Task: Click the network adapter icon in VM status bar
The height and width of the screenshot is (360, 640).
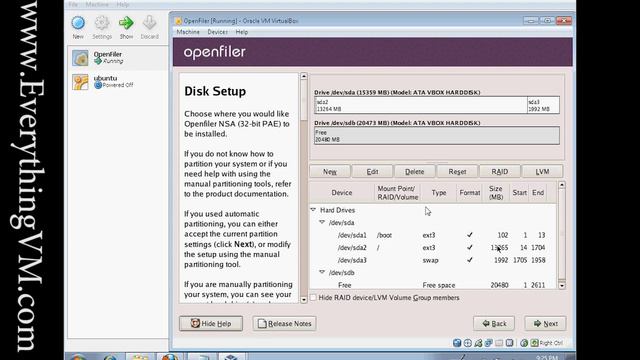Action: (x=488, y=343)
